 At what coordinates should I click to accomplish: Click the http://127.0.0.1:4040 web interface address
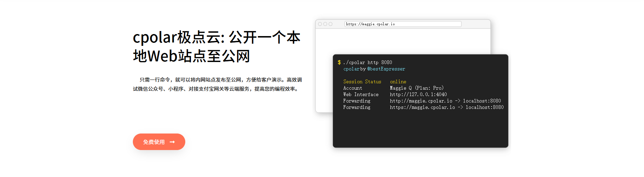[x=418, y=94]
